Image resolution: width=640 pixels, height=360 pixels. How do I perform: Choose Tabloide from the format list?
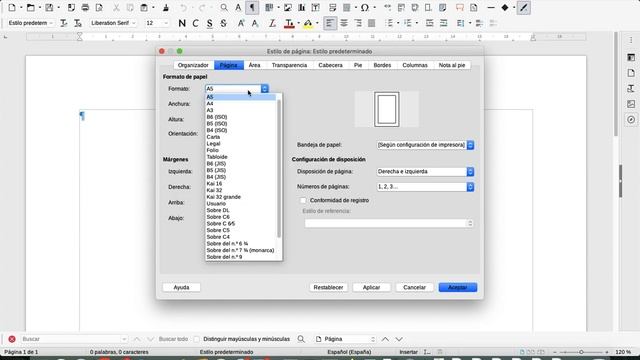point(241,157)
